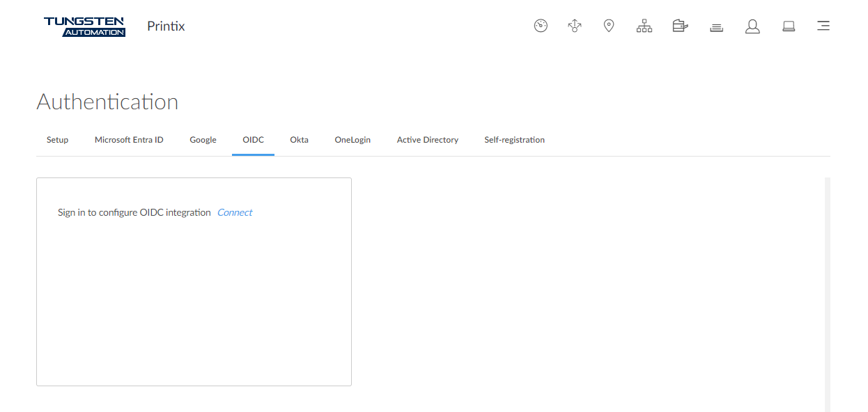Click the Tungsten Automation logo

pos(84,26)
